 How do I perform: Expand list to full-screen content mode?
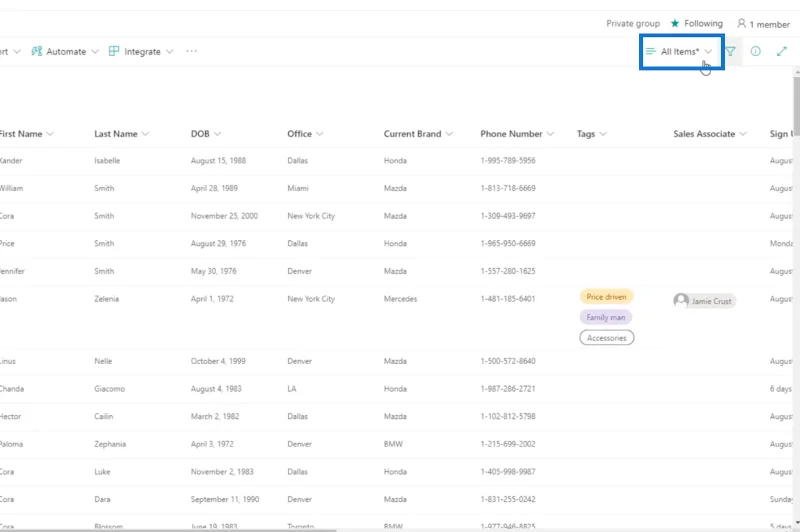[x=781, y=51]
